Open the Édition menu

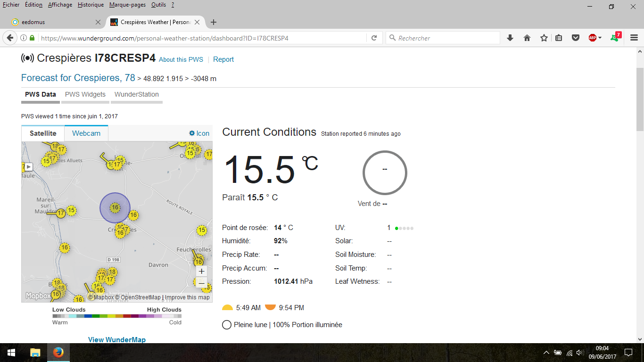pyautogui.click(x=33, y=5)
